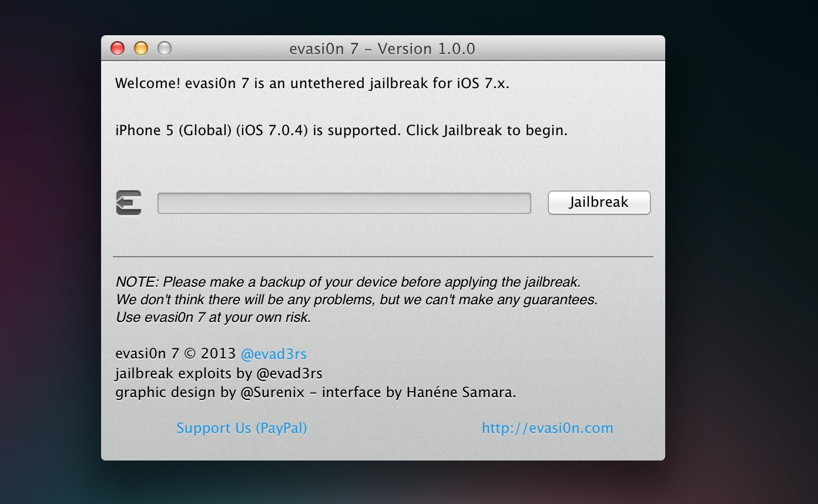The height and width of the screenshot is (504, 818).
Task: Minimize the evasi0n 7 window
Action: click(141, 48)
